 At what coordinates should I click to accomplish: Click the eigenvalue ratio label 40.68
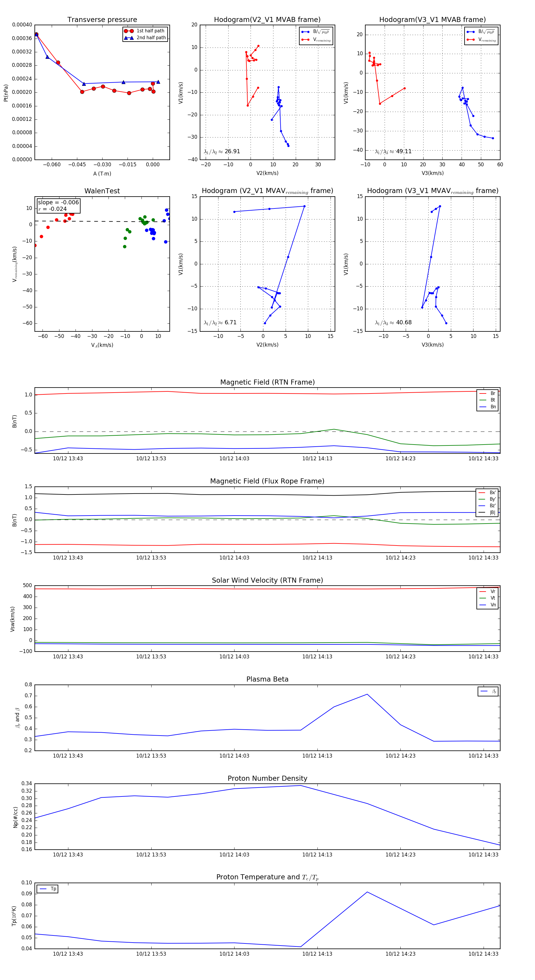pos(393,323)
